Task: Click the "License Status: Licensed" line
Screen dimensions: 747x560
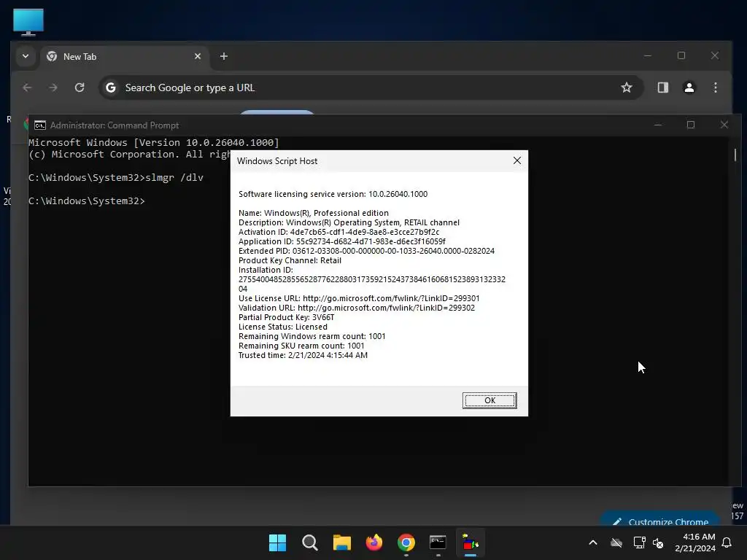Action: point(283,327)
